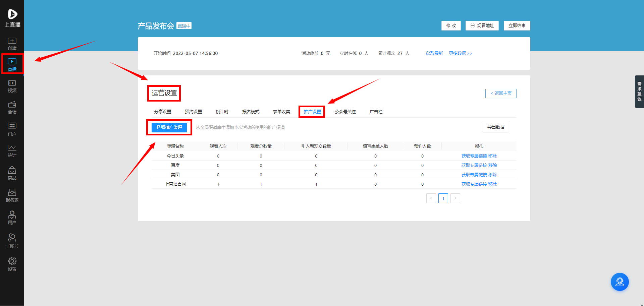Switch to the 公众号关注 tab

point(345,112)
